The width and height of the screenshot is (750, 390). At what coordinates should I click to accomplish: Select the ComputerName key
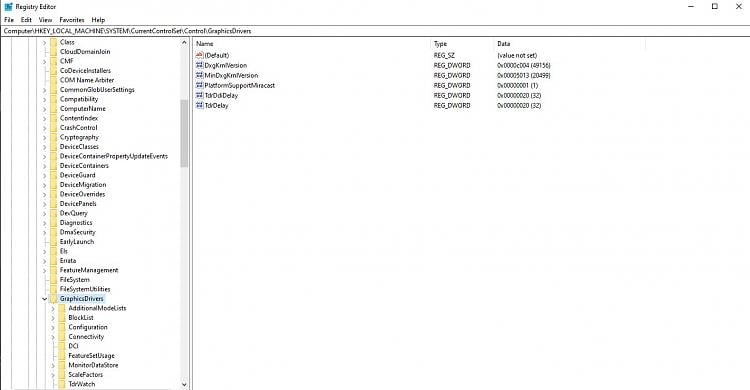(83, 109)
